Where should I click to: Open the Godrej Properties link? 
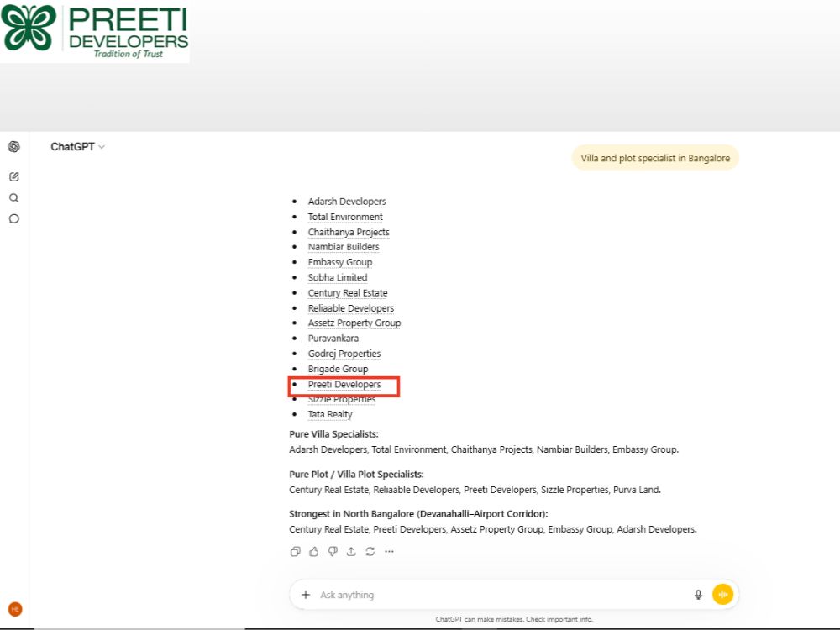coord(344,354)
